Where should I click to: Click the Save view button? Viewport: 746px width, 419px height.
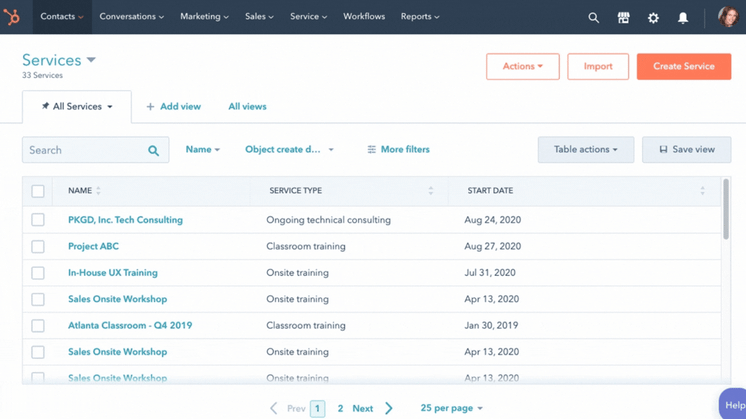687,149
